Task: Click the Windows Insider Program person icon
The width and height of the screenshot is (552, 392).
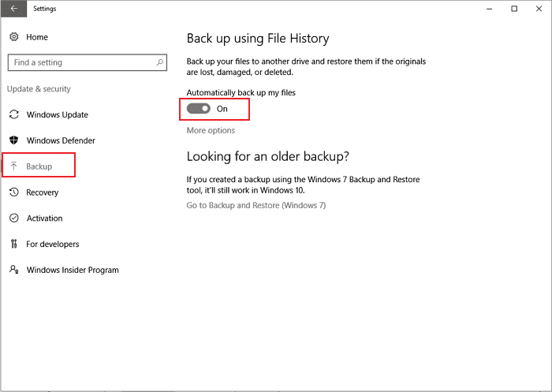Action: (13, 270)
